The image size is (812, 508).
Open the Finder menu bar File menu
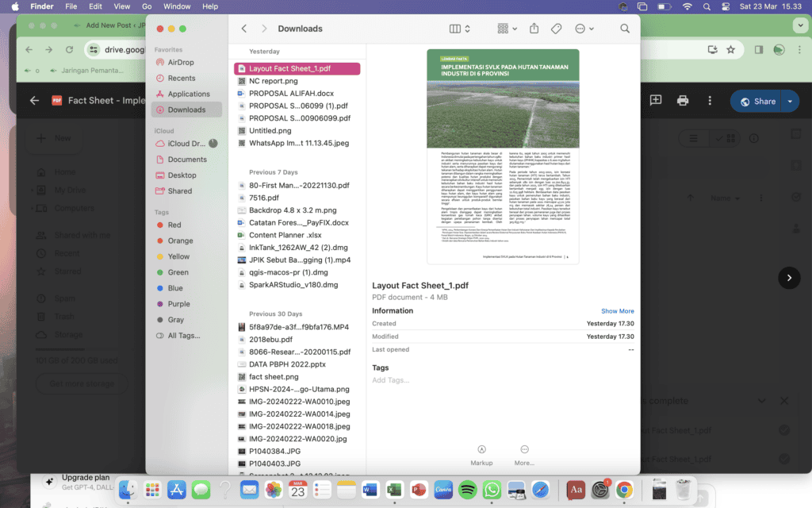[x=71, y=6]
